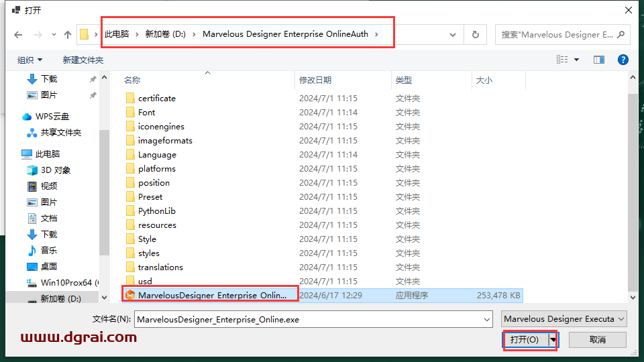
Task: Open recent locations dropdown arrow
Action: pyautogui.click(x=54, y=35)
